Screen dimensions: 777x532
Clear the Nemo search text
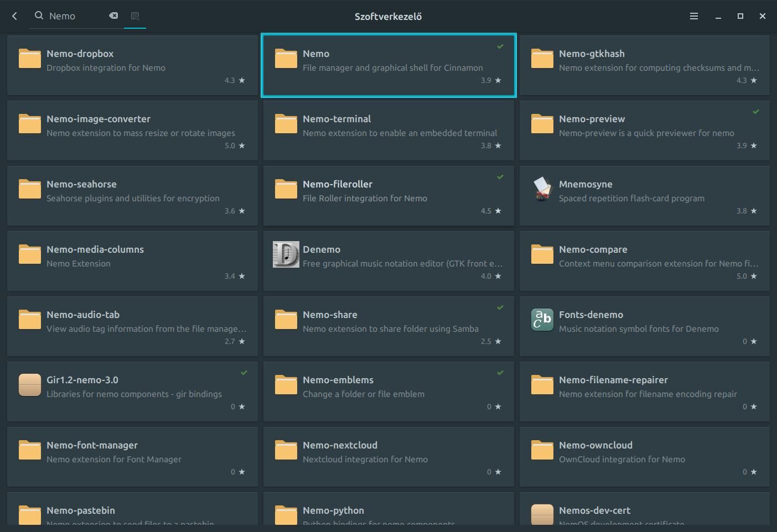(113, 16)
